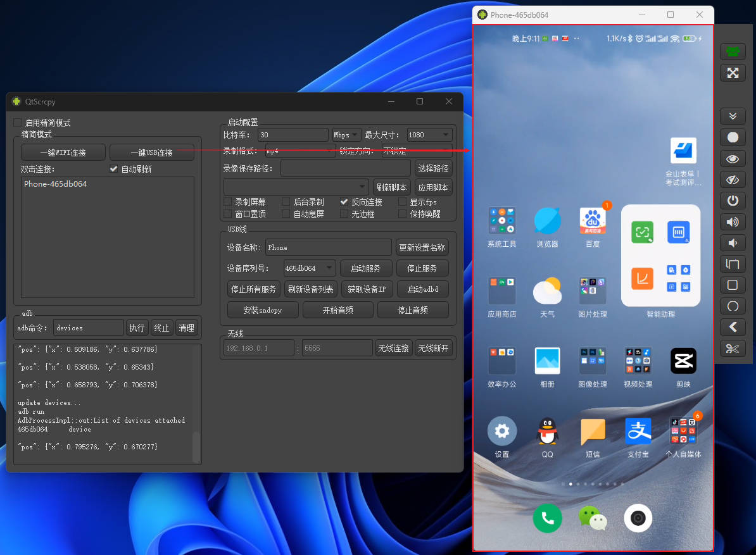Uncheck the 自动刷新 checkbox
Viewport: 756px width, 555px height.
[114, 169]
